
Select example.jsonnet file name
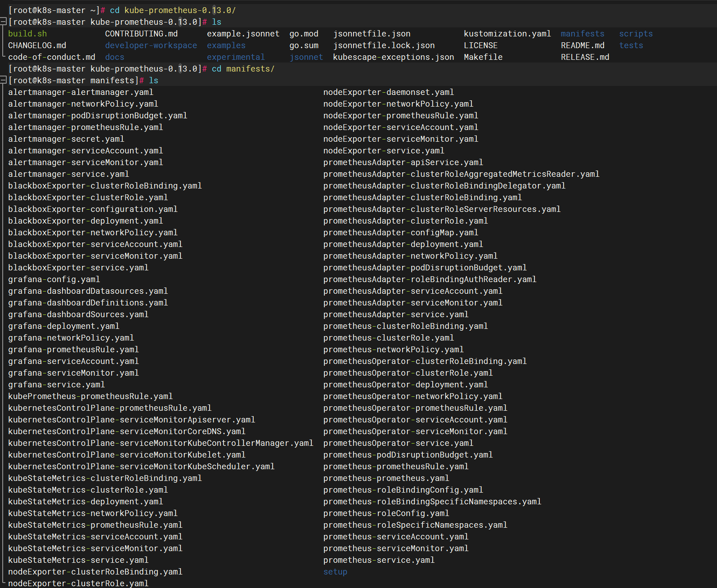243,34
